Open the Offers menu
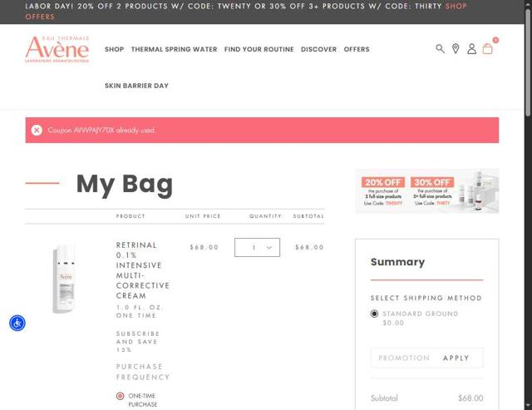The width and height of the screenshot is (532, 410). 357,49
